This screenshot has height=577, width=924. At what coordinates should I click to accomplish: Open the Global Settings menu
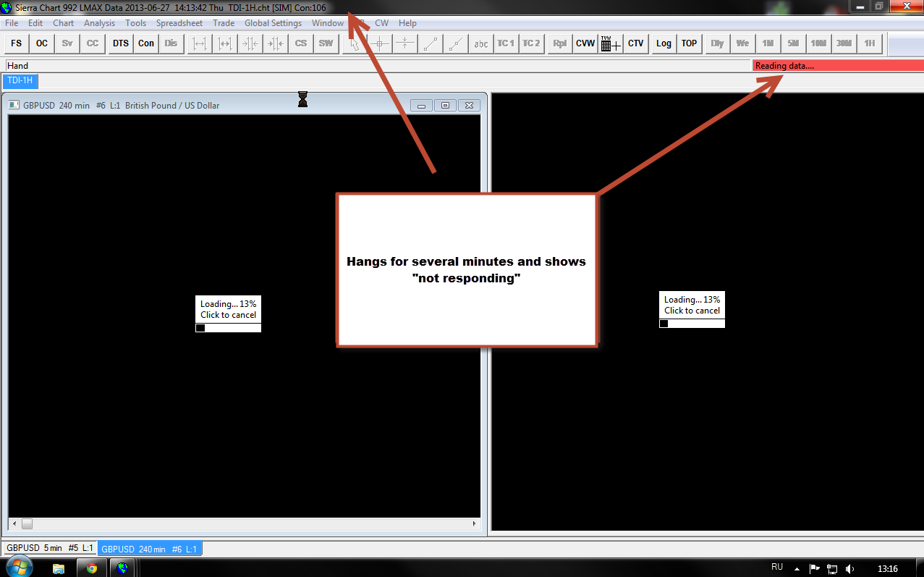(x=273, y=23)
